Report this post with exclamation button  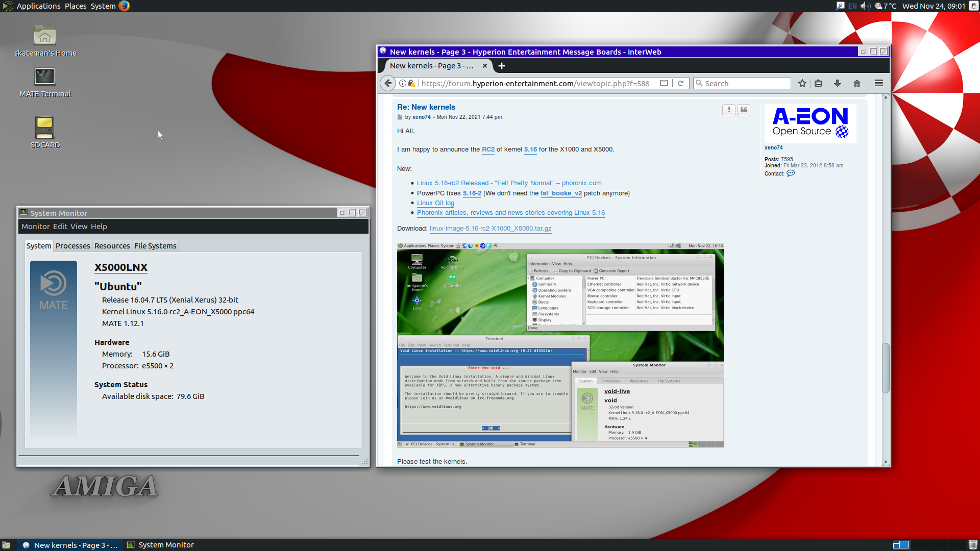pyautogui.click(x=729, y=110)
